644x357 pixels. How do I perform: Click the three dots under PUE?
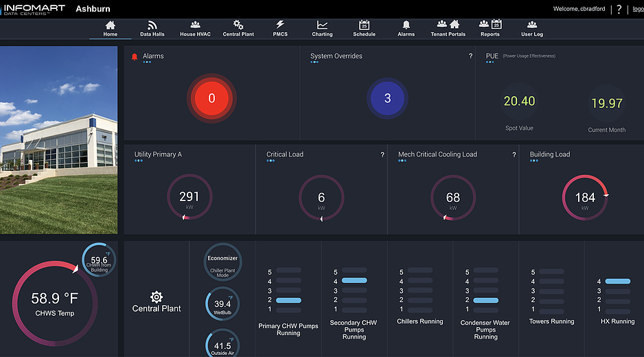pos(490,62)
